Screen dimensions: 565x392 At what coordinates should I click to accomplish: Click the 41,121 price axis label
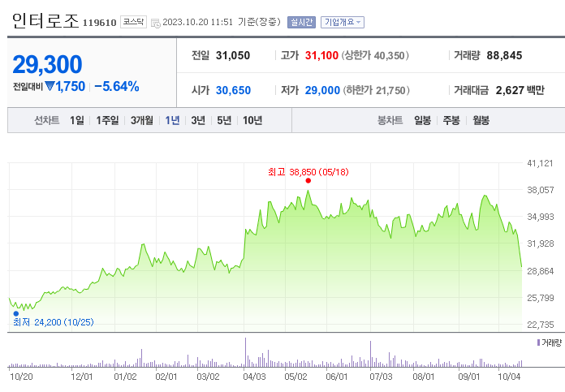pyautogui.click(x=540, y=163)
